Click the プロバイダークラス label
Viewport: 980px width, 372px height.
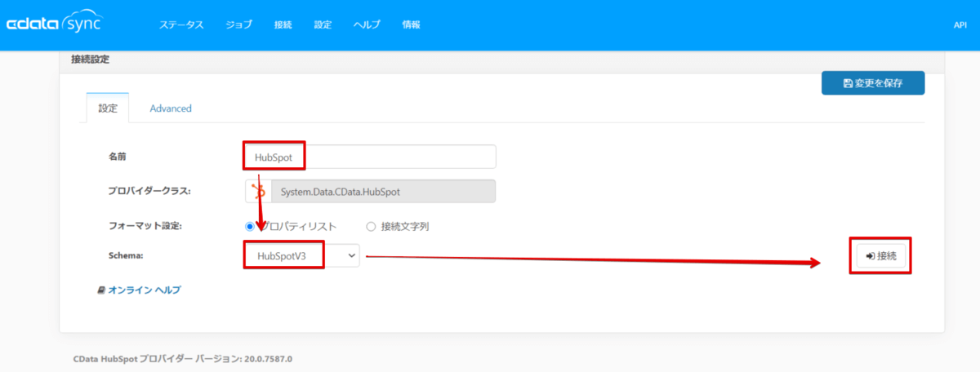(149, 192)
